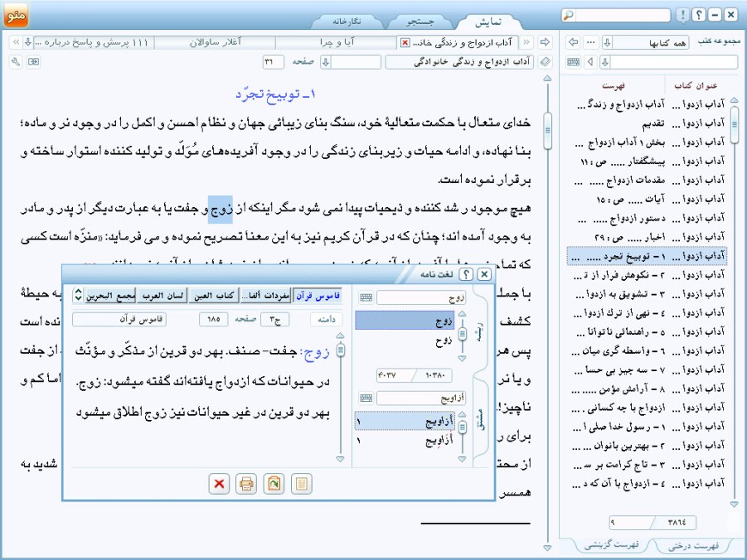The width and height of the screenshot is (747, 560).
Task: Open the ۱۱۱ پرسش و پاسخ document tab
Action: (94, 43)
